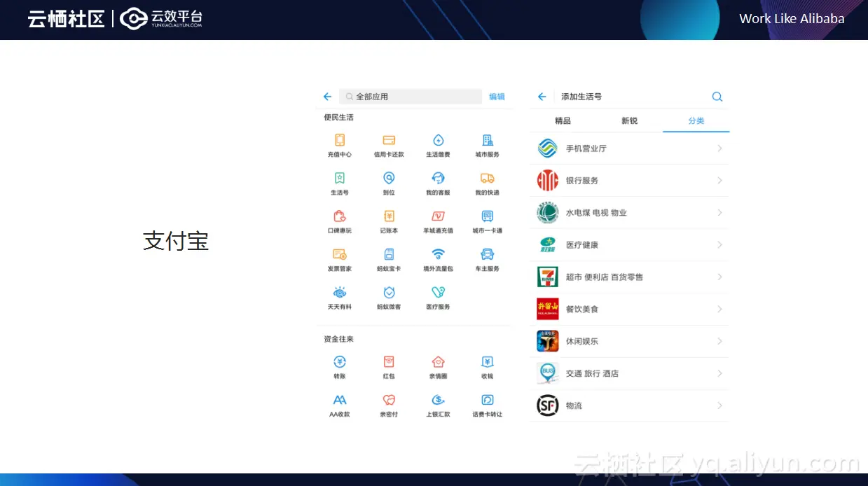This screenshot has height=486, width=868.
Task: Expand the 超市 便利店 row chevron
Action: point(719,277)
